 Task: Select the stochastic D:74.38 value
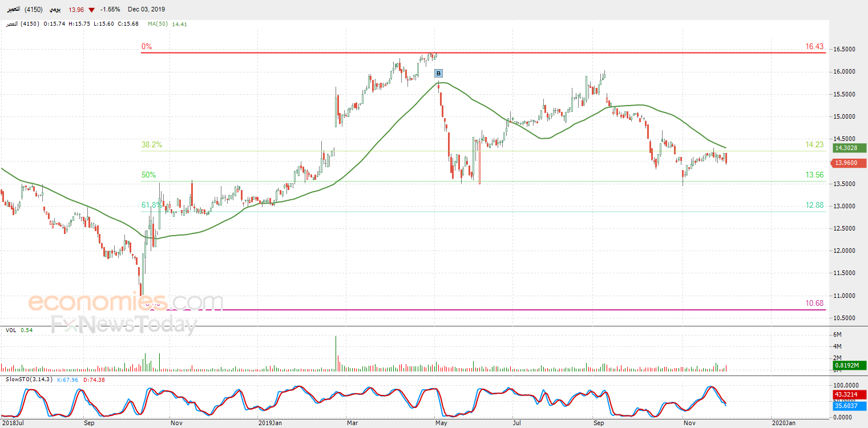(94, 379)
